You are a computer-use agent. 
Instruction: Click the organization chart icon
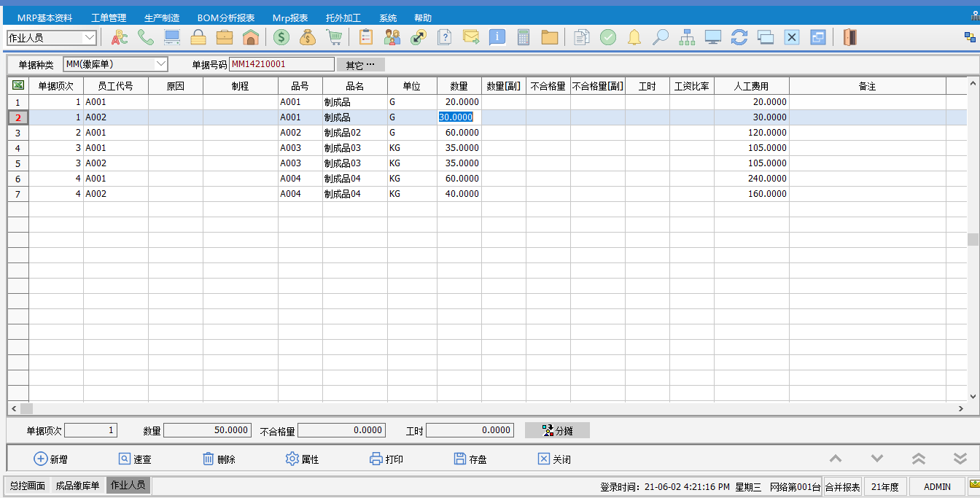point(687,37)
